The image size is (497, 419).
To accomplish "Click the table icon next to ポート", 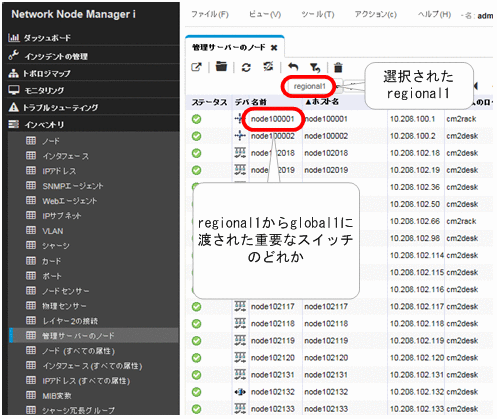I will (31, 275).
